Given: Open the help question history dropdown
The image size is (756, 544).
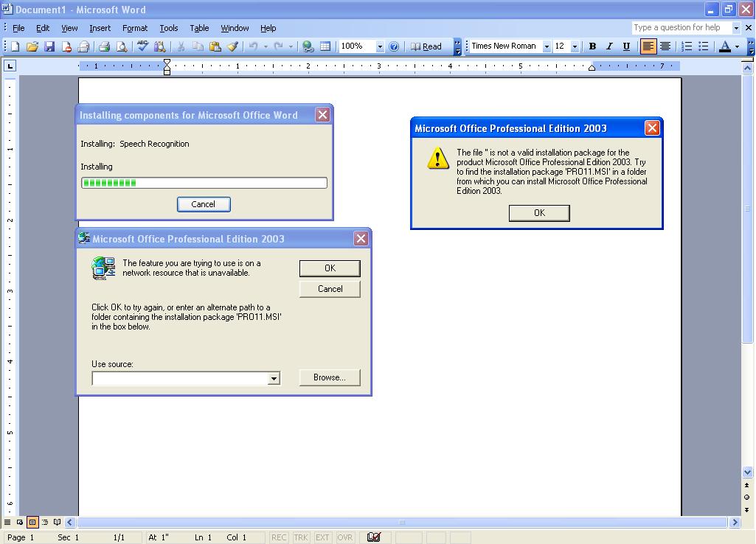Looking at the screenshot, I should 736,28.
